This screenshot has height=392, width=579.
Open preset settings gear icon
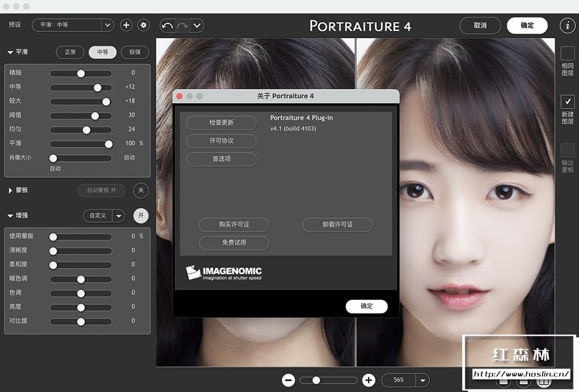coord(143,25)
